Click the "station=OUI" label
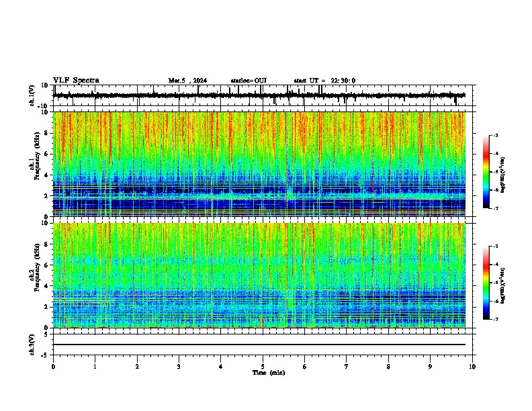The width and height of the screenshot is (532, 411). [249, 81]
